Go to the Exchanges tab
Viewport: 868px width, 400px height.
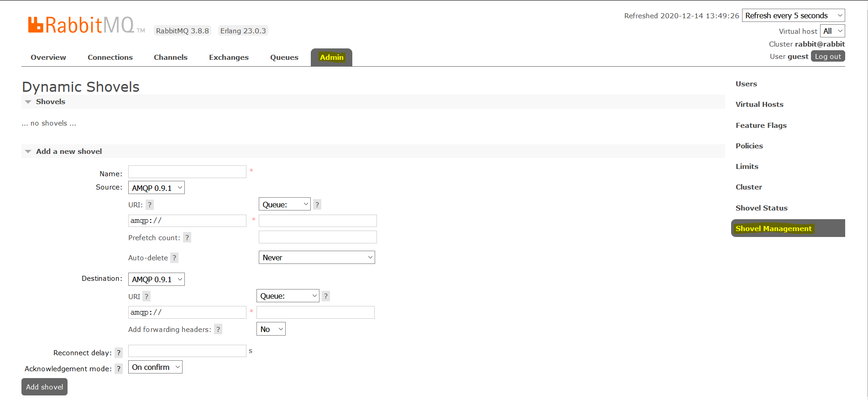(x=229, y=58)
